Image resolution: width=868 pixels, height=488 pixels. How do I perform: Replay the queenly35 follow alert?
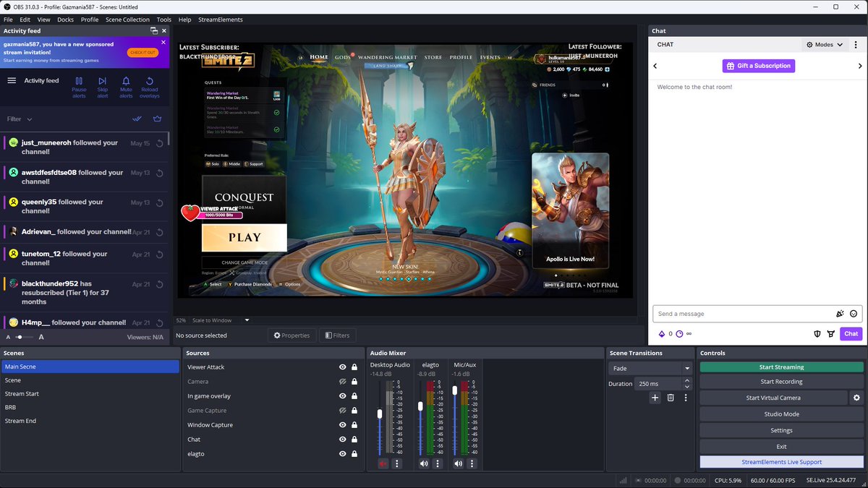pyautogui.click(x=159, y=202)
